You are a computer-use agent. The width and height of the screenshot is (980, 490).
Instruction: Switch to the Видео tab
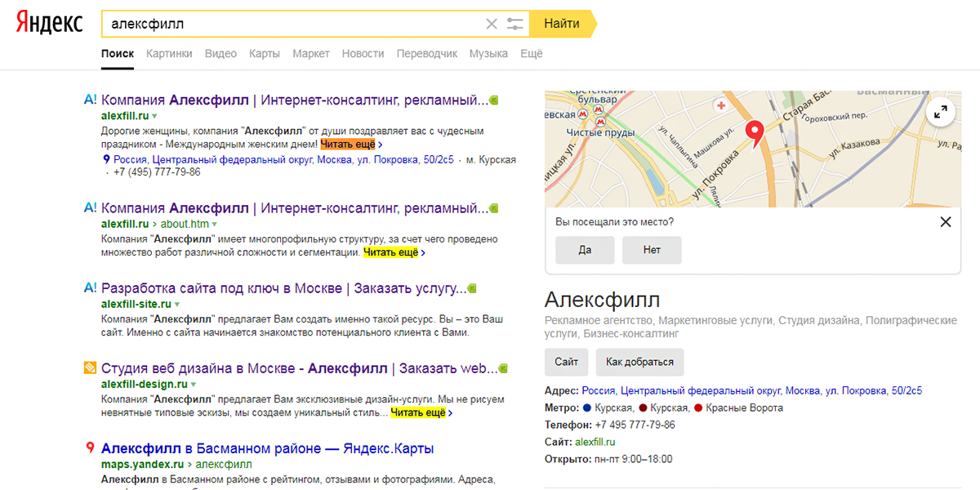tap(220, 54)
